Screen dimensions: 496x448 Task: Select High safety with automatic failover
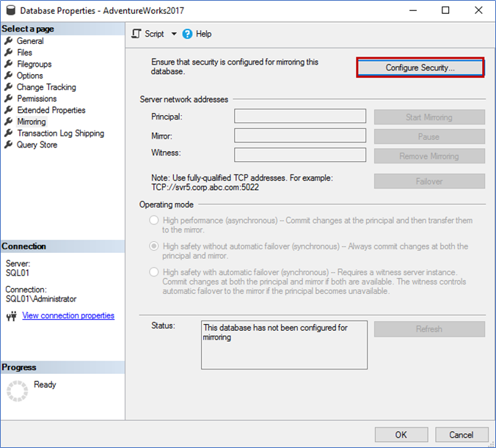click(x=154, y=272)
